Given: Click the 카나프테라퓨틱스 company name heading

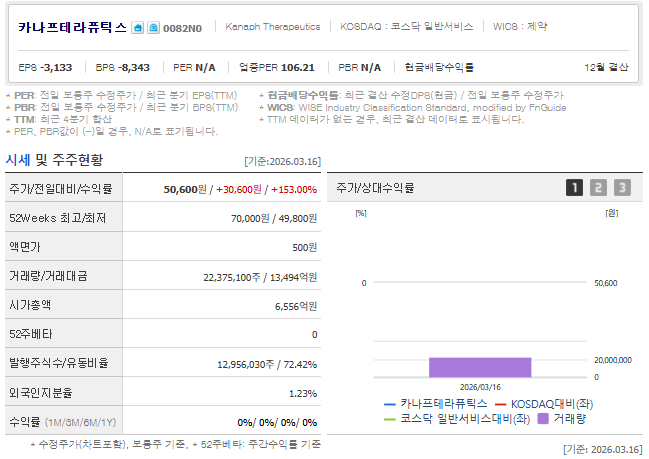Looking at the screenshot, I should tap(72, 27).
